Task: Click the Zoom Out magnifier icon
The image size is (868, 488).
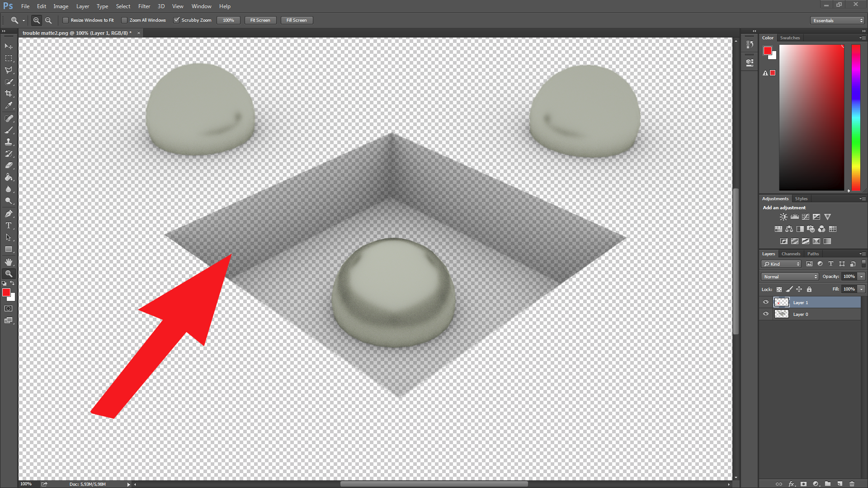Action: [x=48, y=20]
